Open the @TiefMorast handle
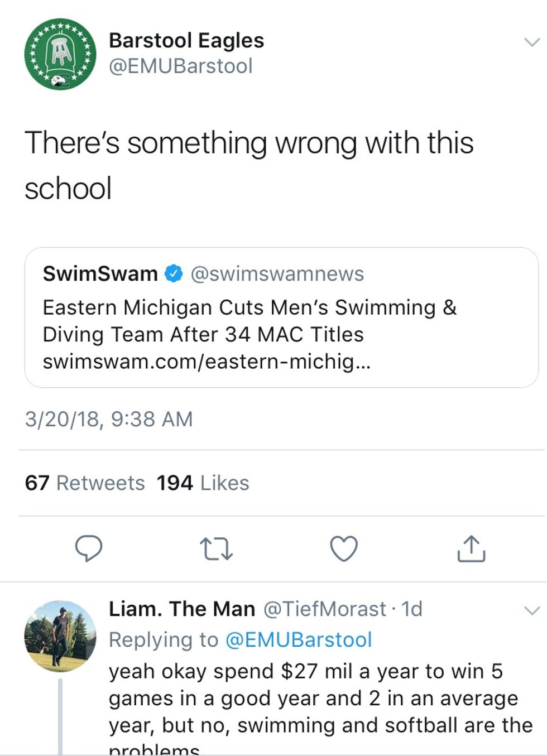 click(x=324, y=609)
